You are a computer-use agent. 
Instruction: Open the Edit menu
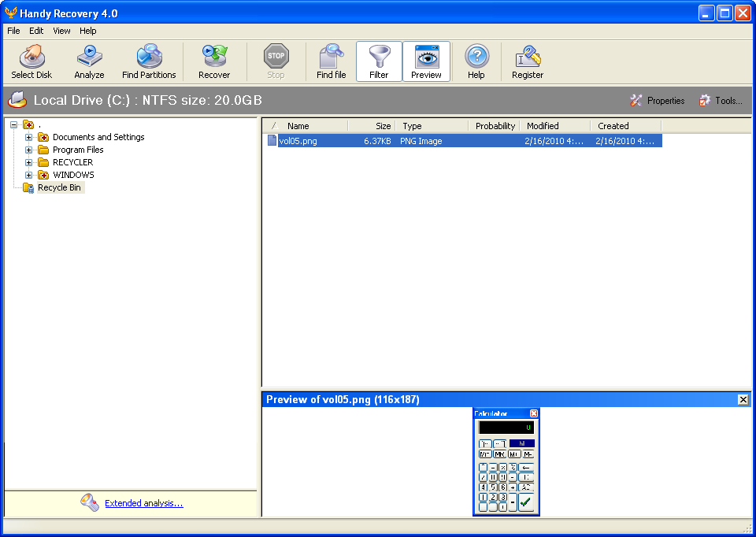point(36,31)
